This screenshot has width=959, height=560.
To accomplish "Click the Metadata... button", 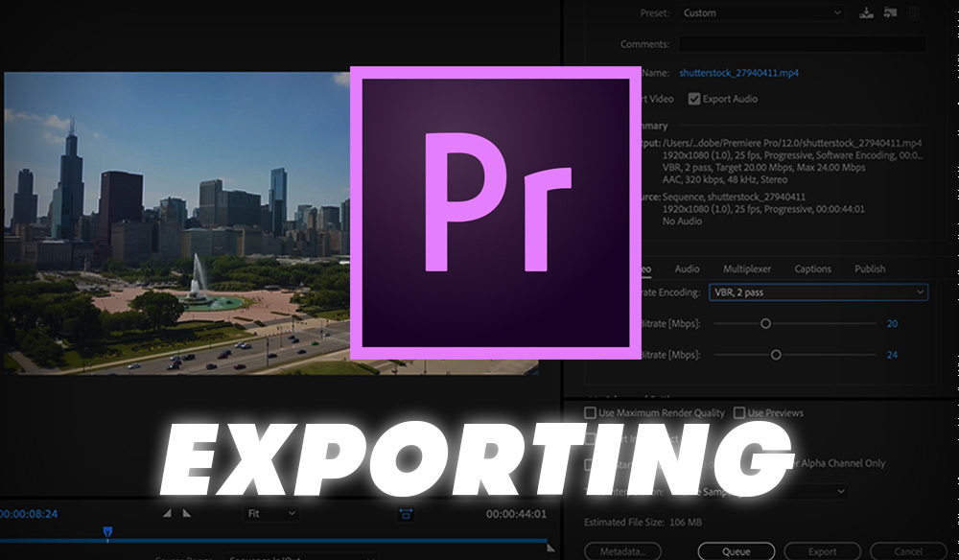I will click(622, 551).
